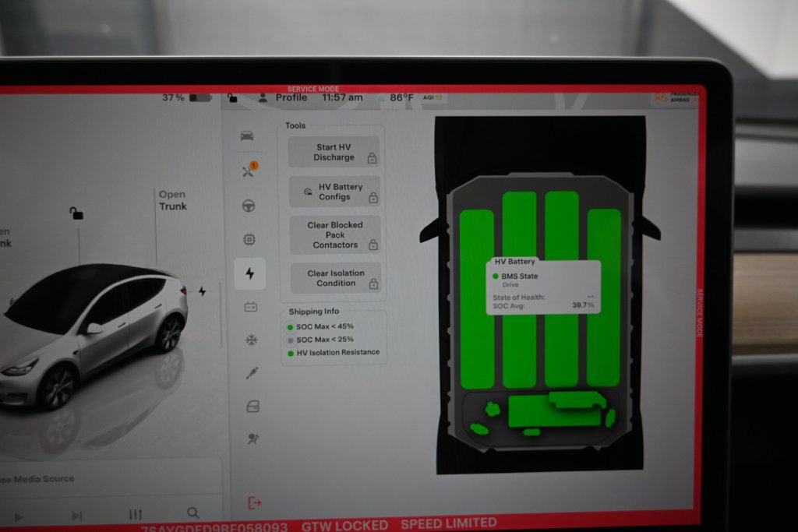Select the rightmost green battery module

coord(604,298)
